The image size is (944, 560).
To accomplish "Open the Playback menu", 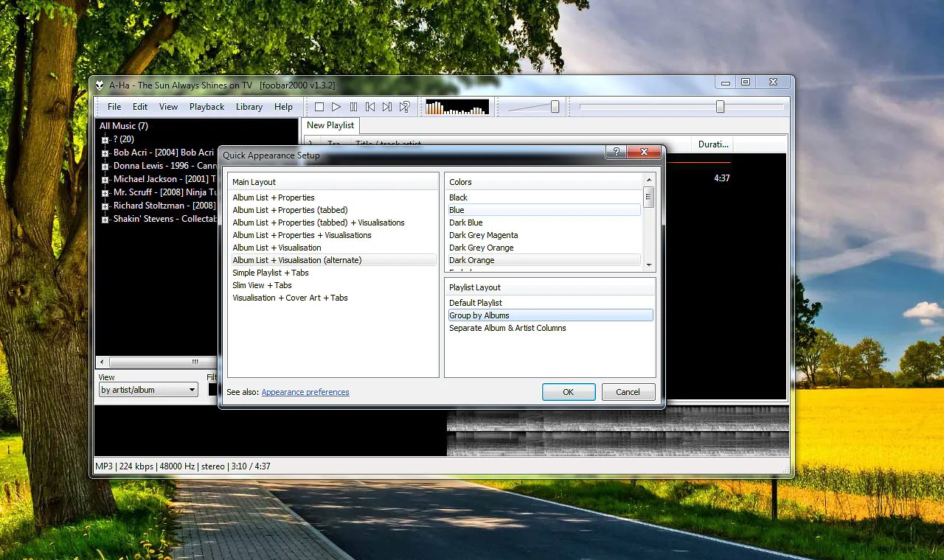I will pyautogui.click(x=206, y=106).
